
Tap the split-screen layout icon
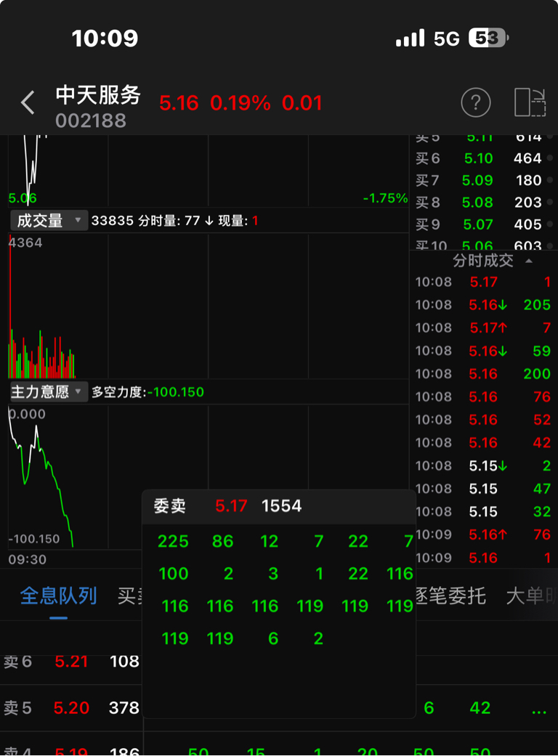[x=530, y=102]
